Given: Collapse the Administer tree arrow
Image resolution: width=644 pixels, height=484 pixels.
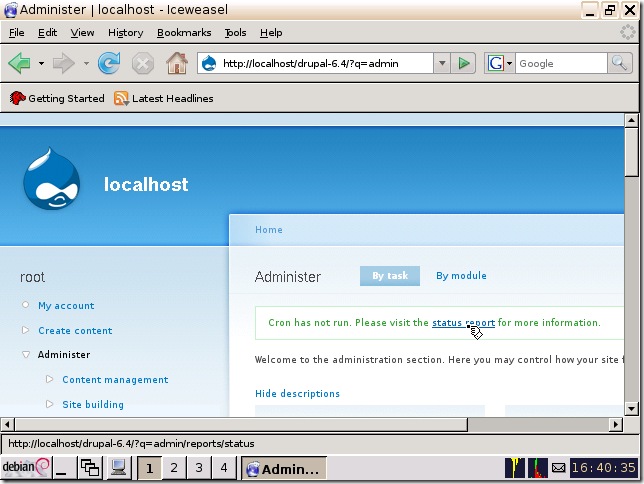Looking at the screenshot, I should (x=25, y=354).
